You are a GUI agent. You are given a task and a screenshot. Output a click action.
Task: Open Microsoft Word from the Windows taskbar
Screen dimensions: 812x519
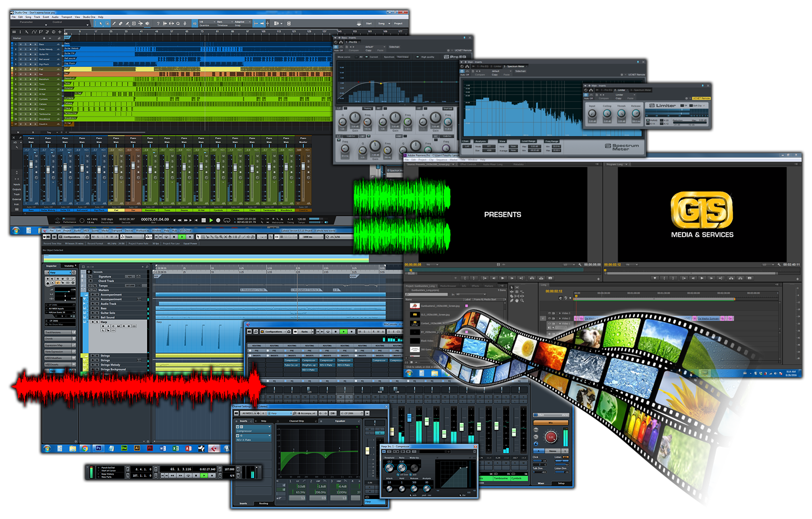(x=163, y=448)
